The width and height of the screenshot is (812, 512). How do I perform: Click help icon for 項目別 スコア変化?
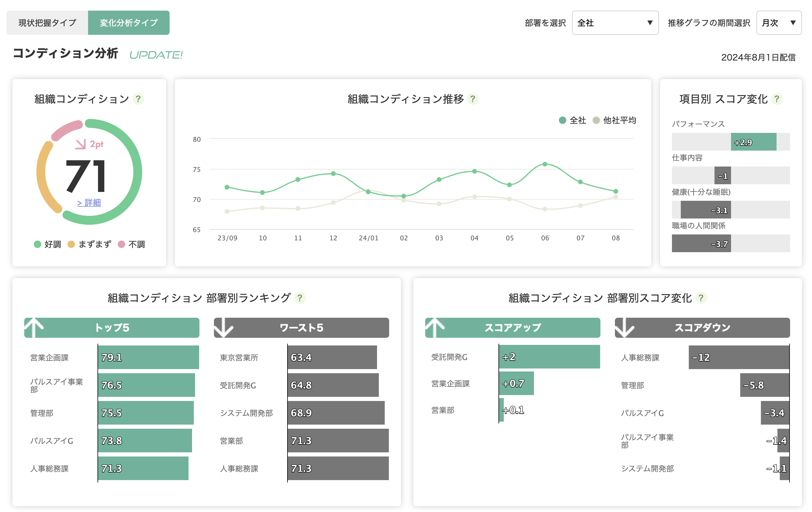coord(777,99)
